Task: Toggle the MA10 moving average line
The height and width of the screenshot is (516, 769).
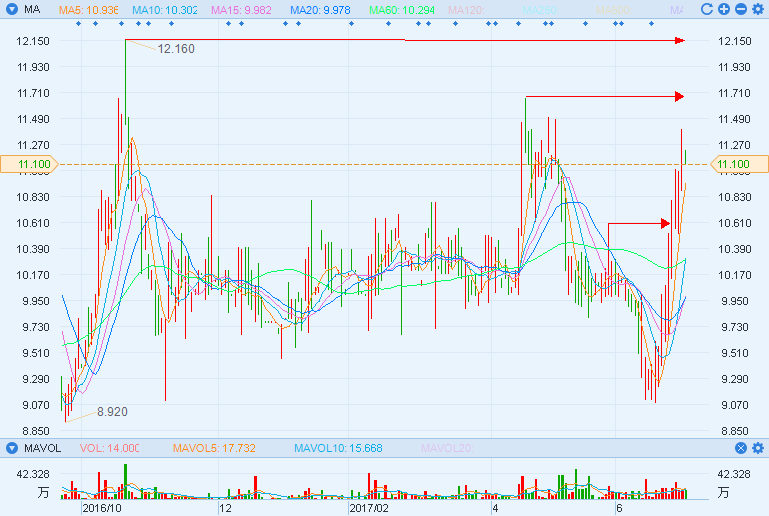Action: pos(165,9)
